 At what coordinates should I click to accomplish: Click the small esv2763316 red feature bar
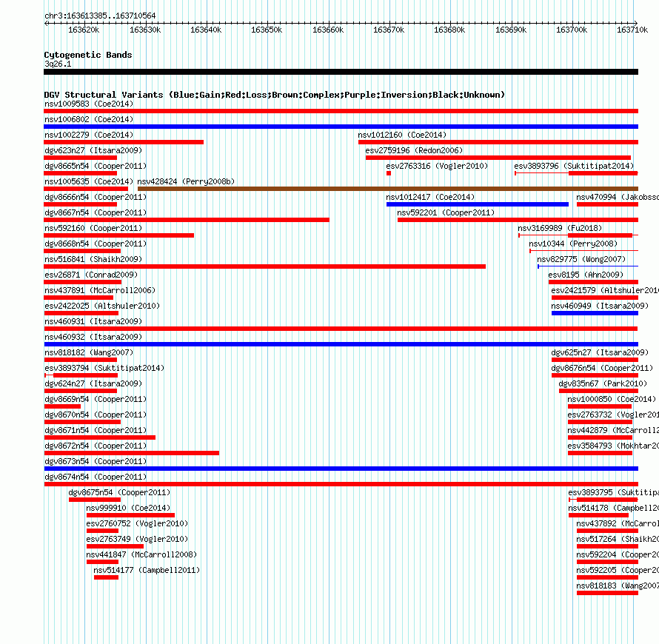pyautogui.click(x=389, y=173)
